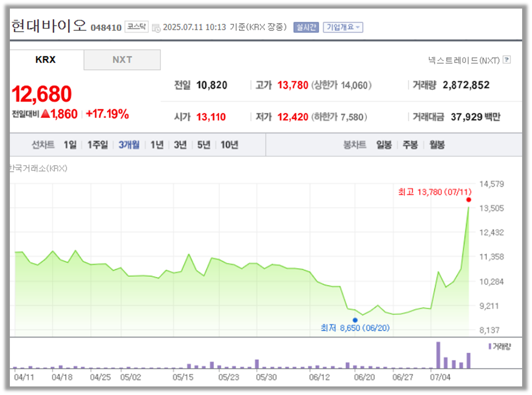Click the 14,579 y-axis price label
Screen dimensions: 532x395
click(x=492, y=184)
